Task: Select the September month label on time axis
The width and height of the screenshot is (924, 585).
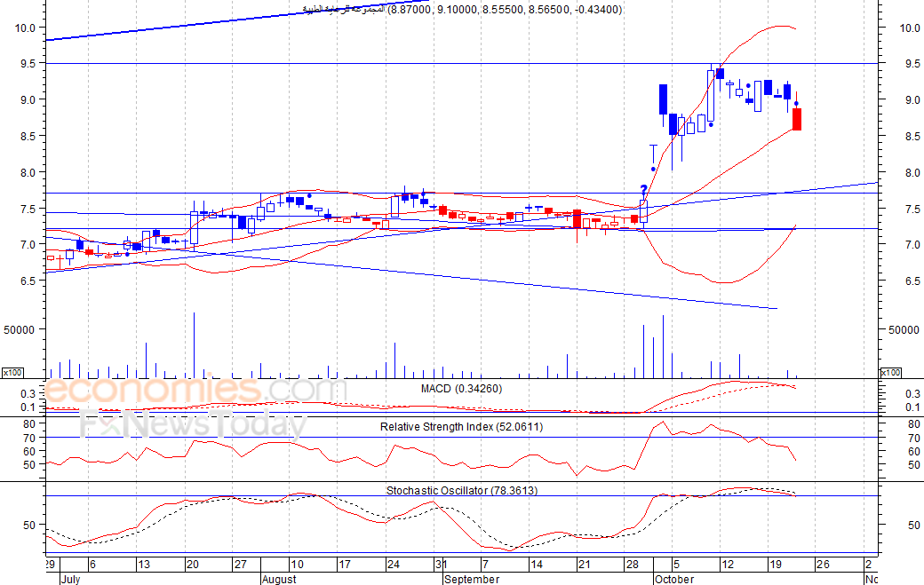Action: tap(472, 579)
